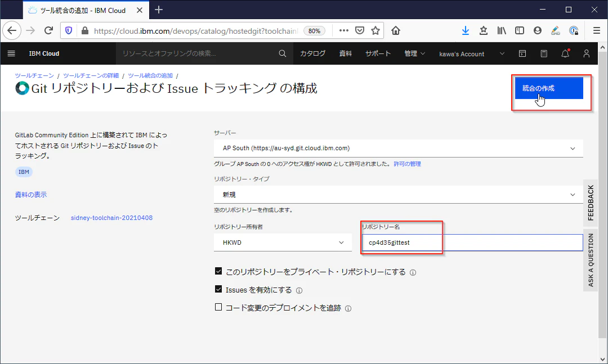The height and width of the screenshot is (364, 608).
Task: Click the FEEDBACK side tab
Action: (590, 203)
